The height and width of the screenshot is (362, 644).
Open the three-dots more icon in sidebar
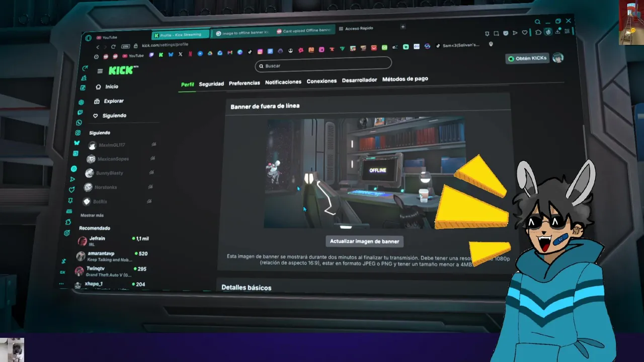click(61, 283)
